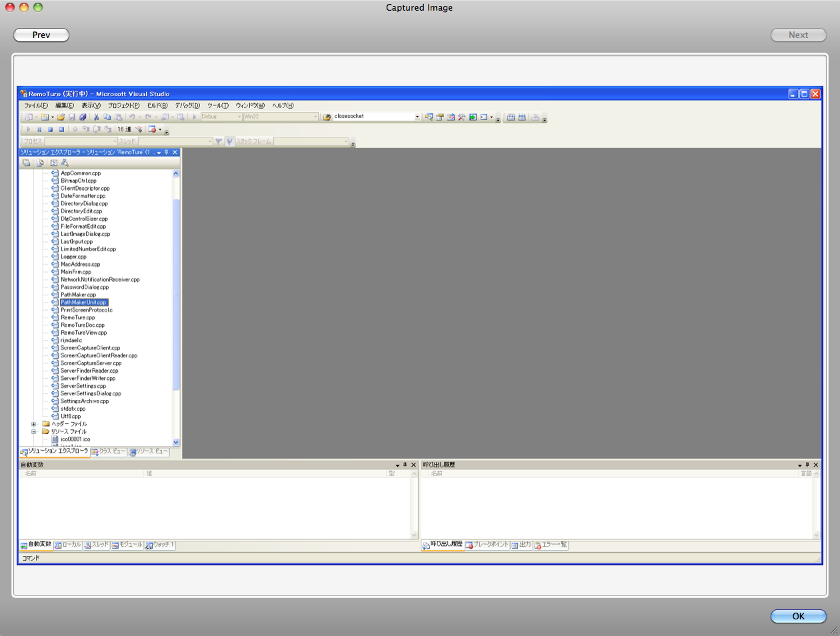Toggle auto-hide pin on Solution Explorer panel
This screenshot has height=636, width=840.
tap(167, 153)
